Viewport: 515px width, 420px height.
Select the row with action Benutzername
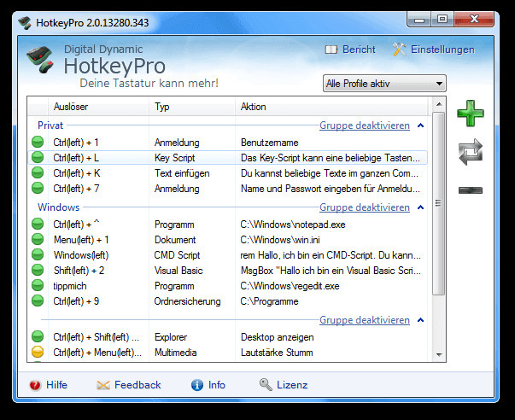point(228,143)
